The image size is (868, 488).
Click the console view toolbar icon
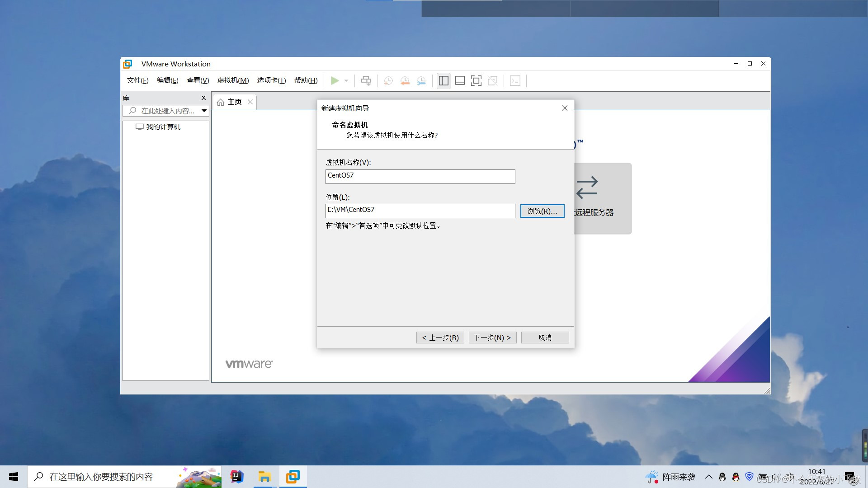tap(515, 81)
